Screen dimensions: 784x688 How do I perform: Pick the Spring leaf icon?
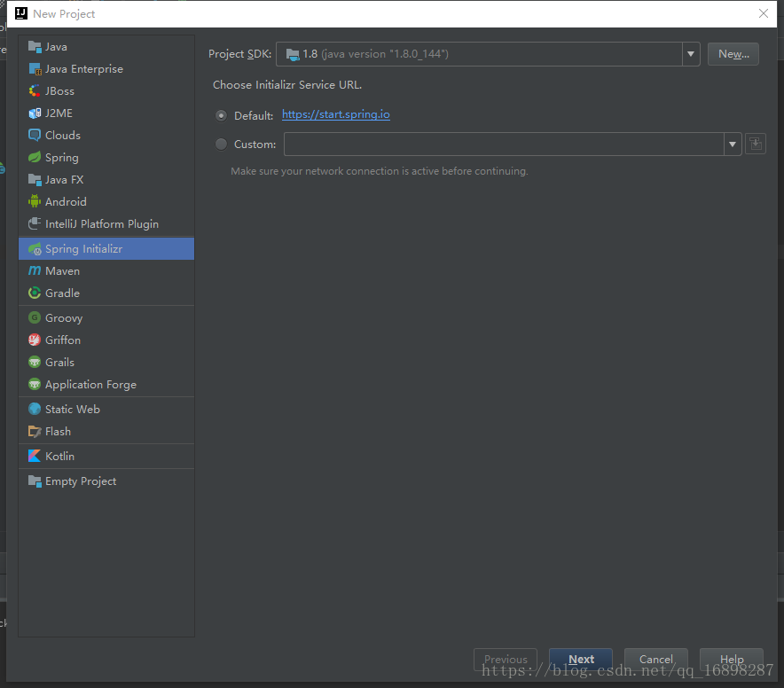35,158
